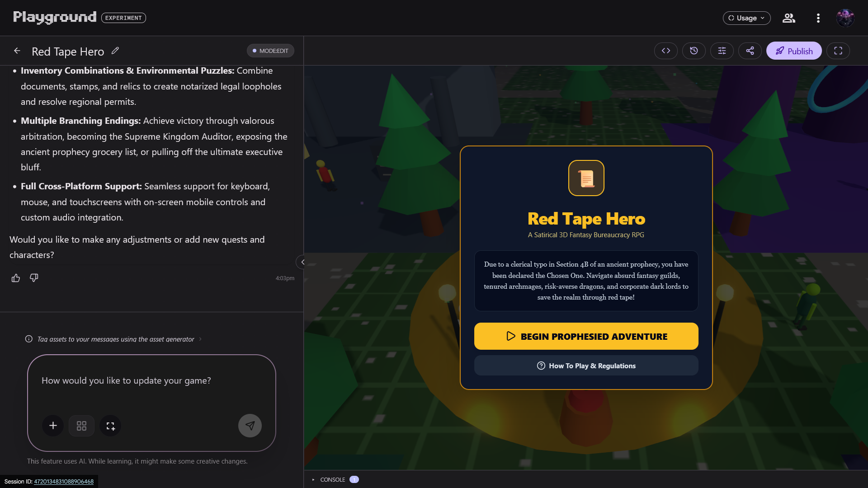The image size is (868, 488).
Task: Open the Session ID link
Action: click(x=64, y=482)
